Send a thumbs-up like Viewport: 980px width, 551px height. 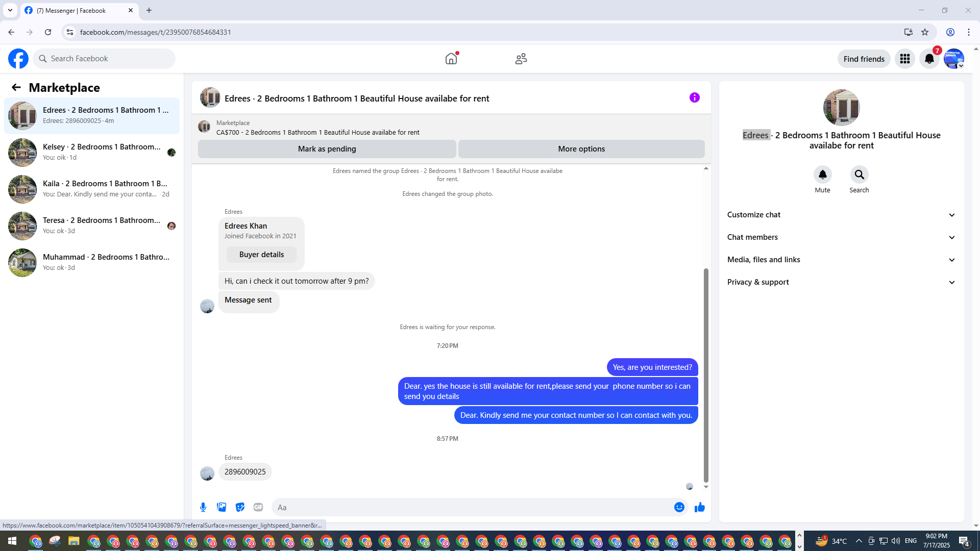pos(700,507)
